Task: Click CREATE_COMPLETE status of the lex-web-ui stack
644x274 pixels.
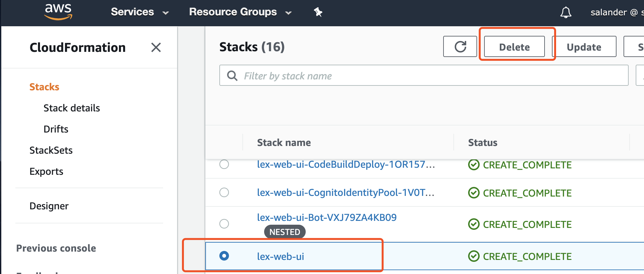Action: click(520, 256)
